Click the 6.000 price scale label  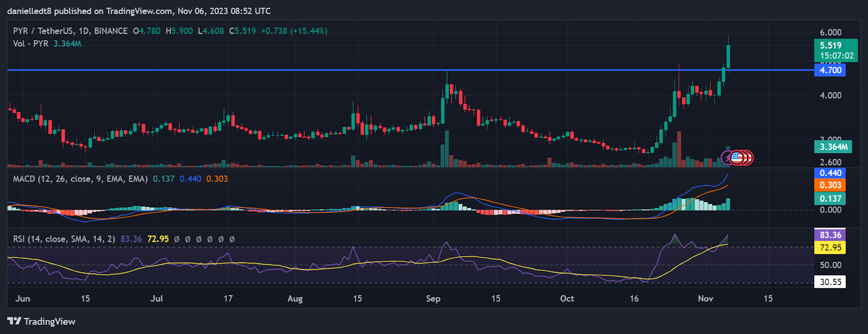tap(831, 33)
